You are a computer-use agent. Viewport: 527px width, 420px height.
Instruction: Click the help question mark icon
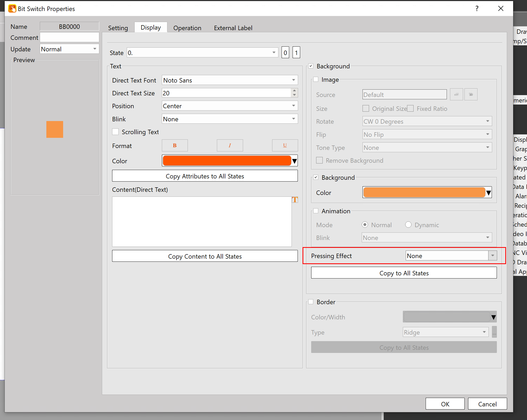point(477,9)
